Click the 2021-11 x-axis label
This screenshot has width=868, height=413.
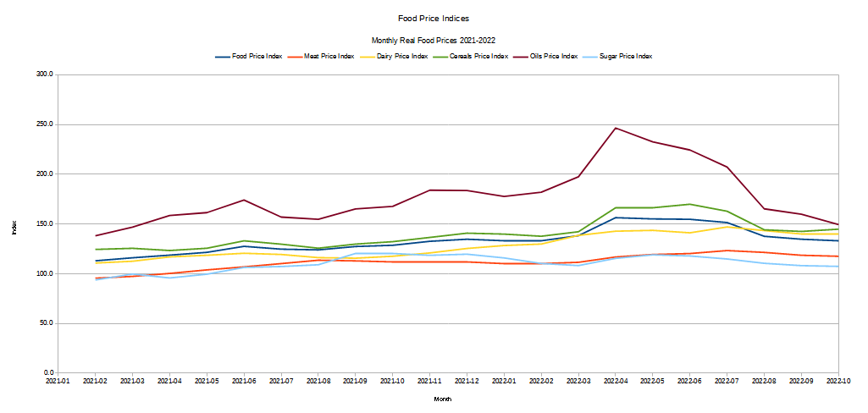(x=429, y=382)
